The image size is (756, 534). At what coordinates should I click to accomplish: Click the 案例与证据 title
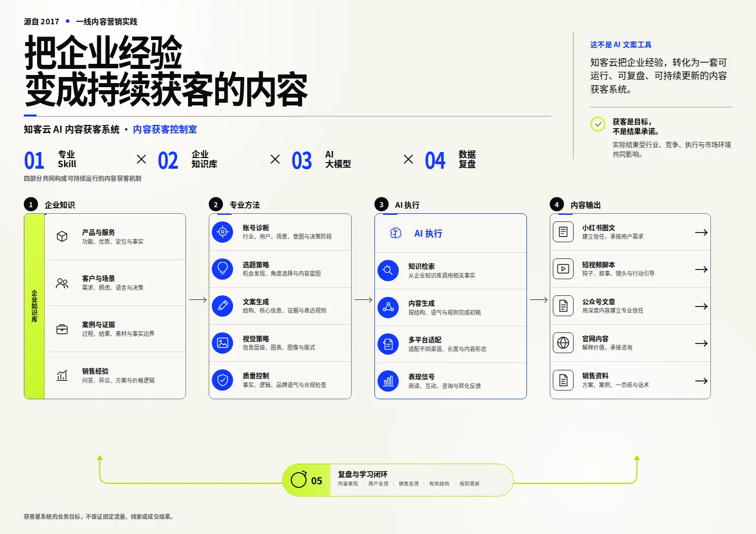[98, 324]
